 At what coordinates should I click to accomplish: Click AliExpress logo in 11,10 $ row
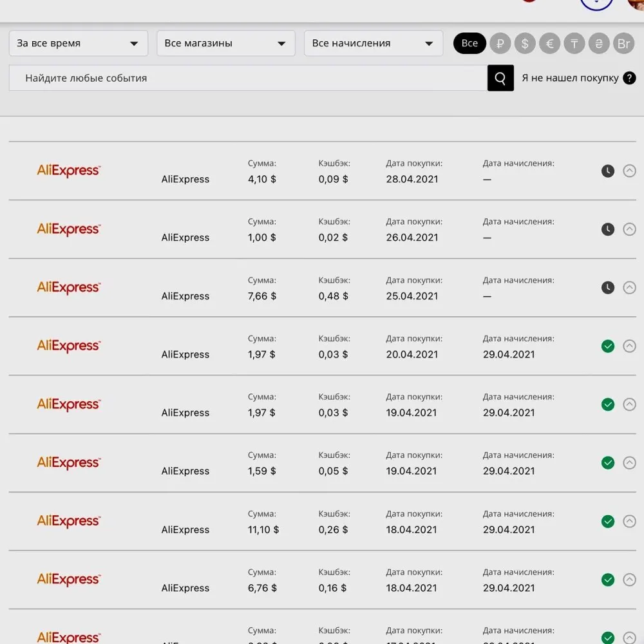click(69, 521)
